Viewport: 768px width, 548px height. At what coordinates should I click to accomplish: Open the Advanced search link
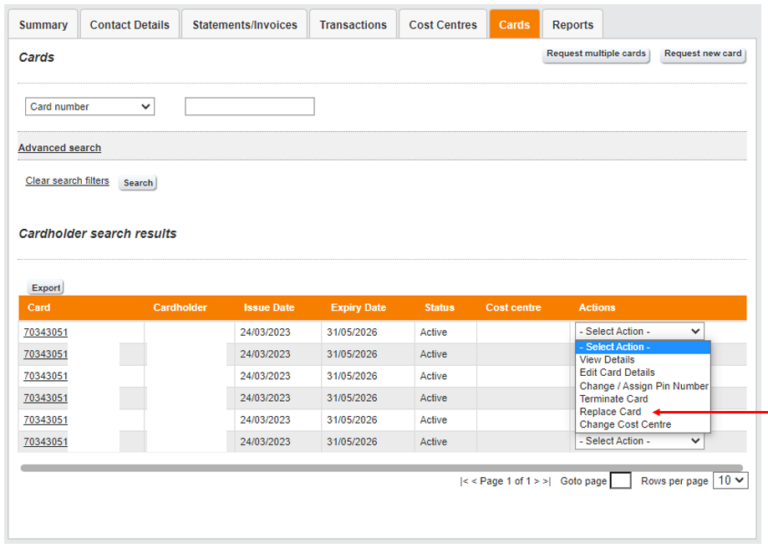[59, 148]
